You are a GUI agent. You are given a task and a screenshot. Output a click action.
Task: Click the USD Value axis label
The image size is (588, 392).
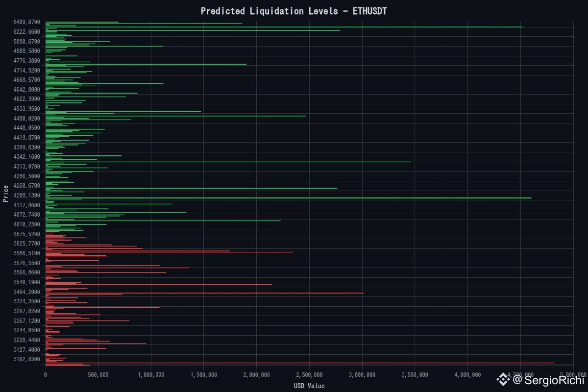coord(310,386)
